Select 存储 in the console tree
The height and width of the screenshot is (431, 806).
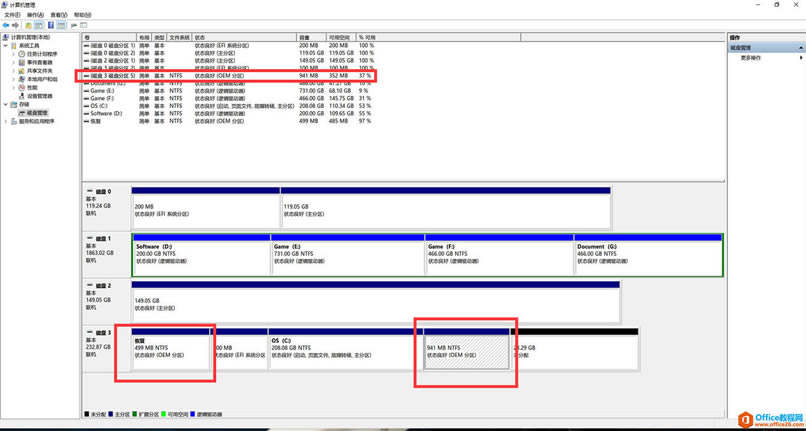(20, 104)
